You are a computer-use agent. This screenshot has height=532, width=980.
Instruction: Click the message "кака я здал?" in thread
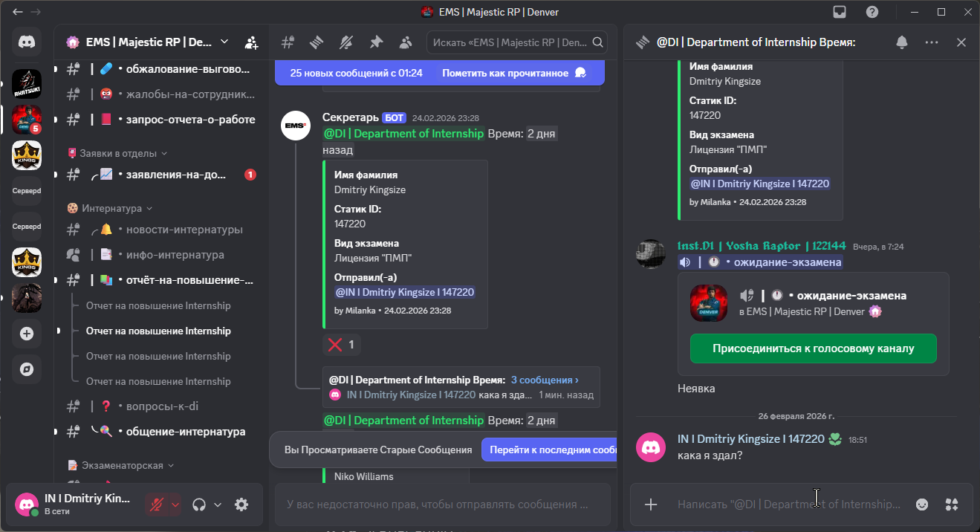[x=710, y=455]
